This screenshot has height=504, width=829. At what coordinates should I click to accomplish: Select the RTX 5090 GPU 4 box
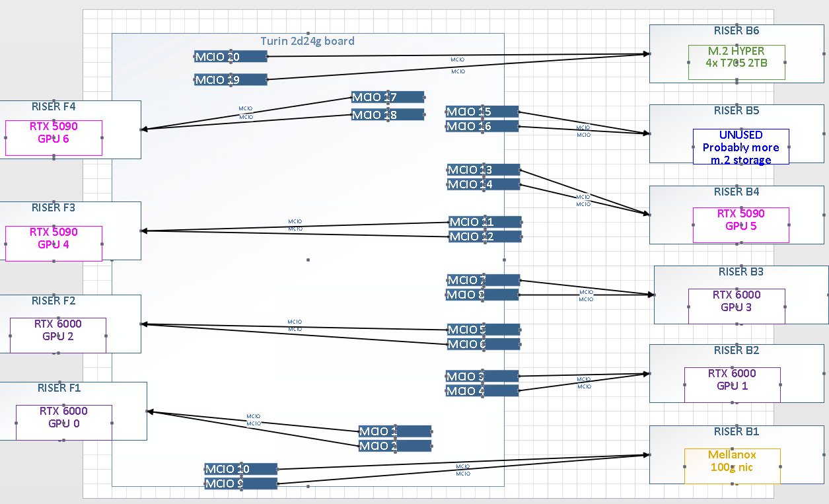(x=54, y=243)
